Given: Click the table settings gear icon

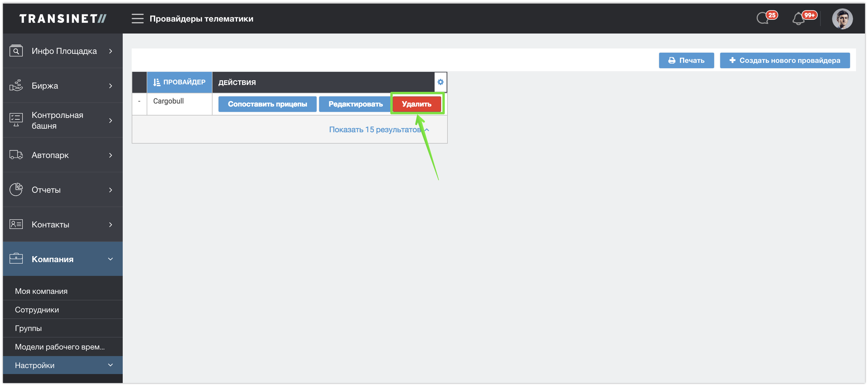Looking at the screenshot, I should [x=440, y=82].
